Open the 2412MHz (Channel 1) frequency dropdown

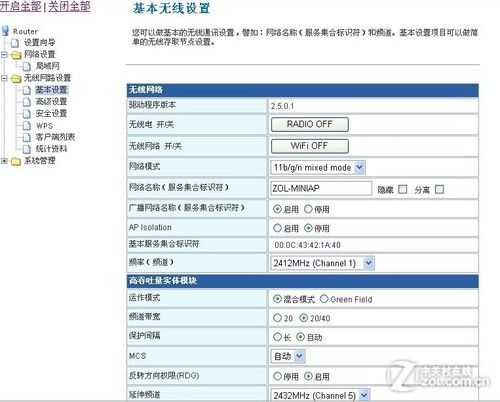pos(322,263)
